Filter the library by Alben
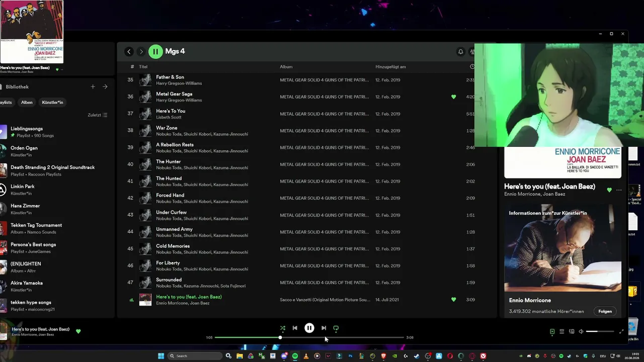Image resolution: width=644 pixels, height=362 pixels. click(x=27, y=103)
